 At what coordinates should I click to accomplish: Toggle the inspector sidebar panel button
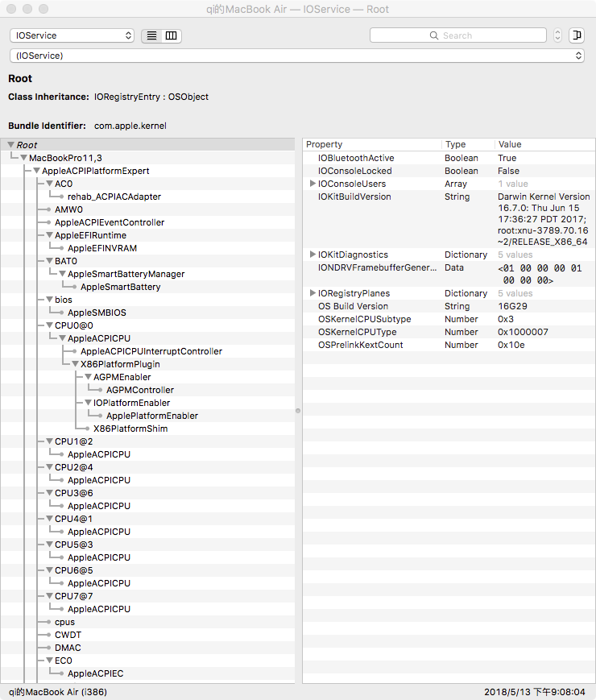[577, 35]
